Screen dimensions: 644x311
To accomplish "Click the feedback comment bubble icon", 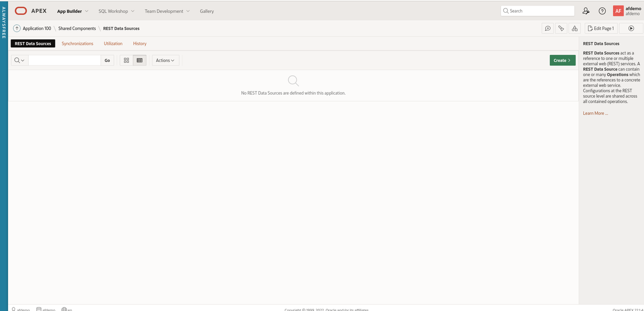I will [x=548, y=28].
